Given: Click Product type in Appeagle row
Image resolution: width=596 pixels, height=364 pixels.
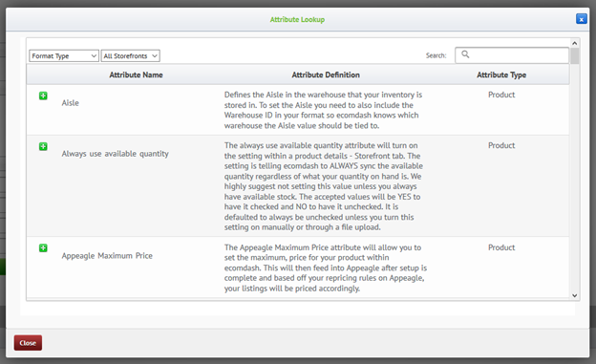Looking at the screenshot, I should (x=501, y=247).
